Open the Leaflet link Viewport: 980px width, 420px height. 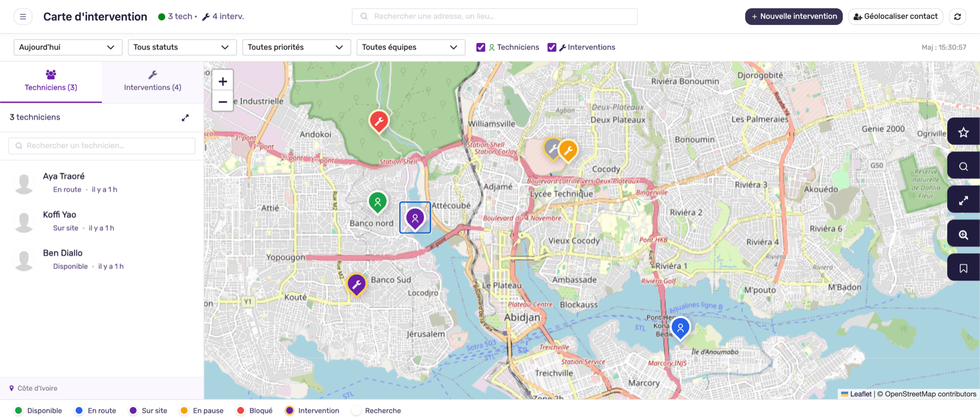pos(856,394)
